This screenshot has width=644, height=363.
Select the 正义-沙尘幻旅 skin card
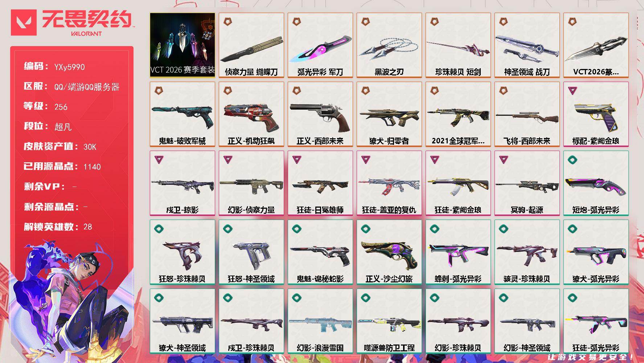pyautogui.click(x=389, y=252)
